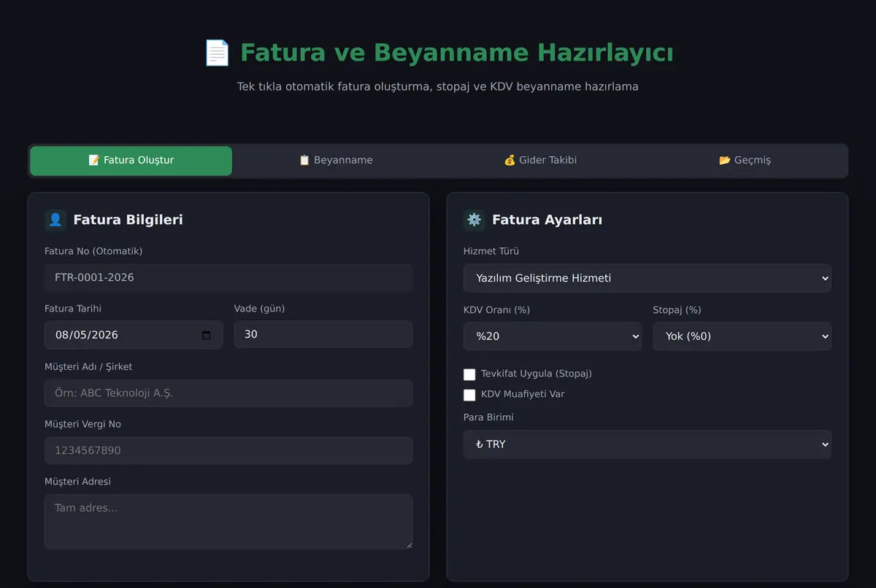The width and height of the screenshot is (876, 588).
Task: Focus the Vade (gün) input
Action: 323,335
